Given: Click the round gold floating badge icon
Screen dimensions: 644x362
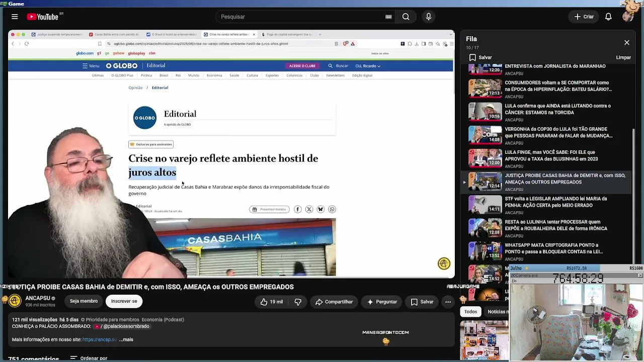Looking at the screenshot, I should [x=444, y=263].
